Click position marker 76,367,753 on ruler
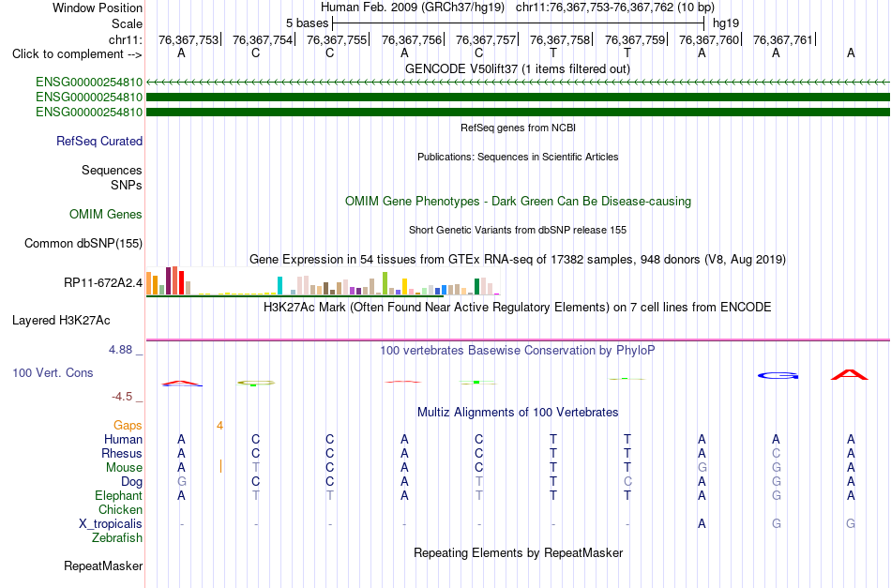 [189, 39]
